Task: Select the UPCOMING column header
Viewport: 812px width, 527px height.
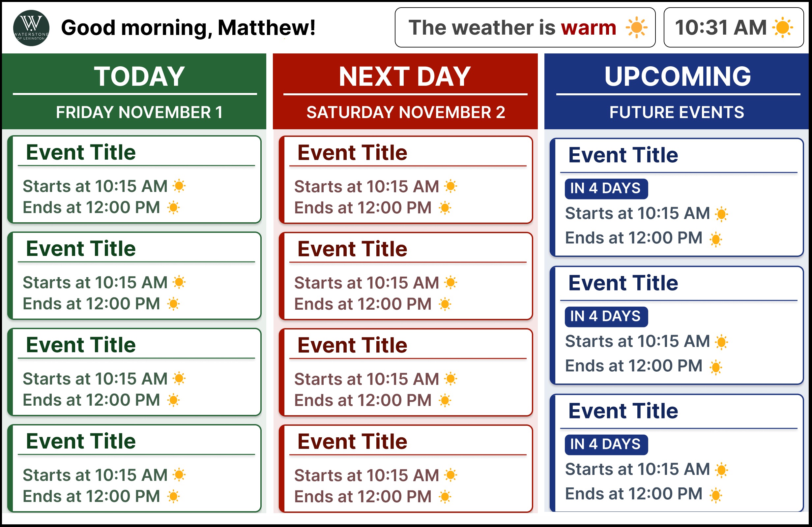Action: tap(677, 91)
